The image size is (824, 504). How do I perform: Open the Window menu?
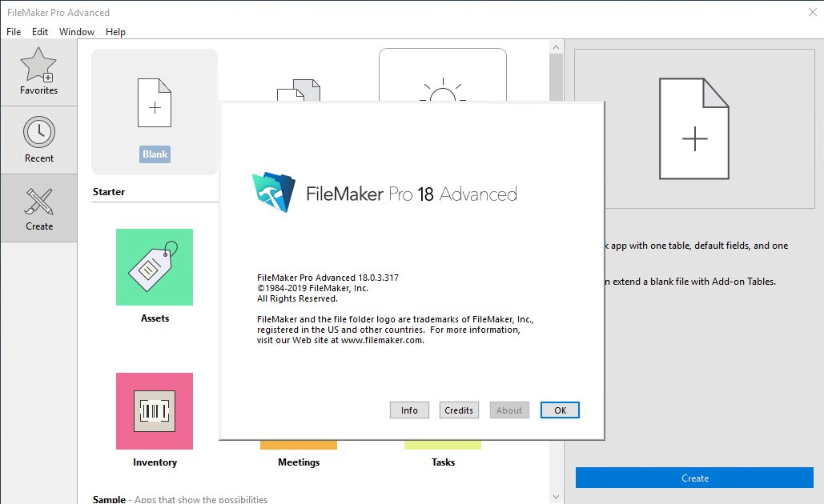(77, 31)
